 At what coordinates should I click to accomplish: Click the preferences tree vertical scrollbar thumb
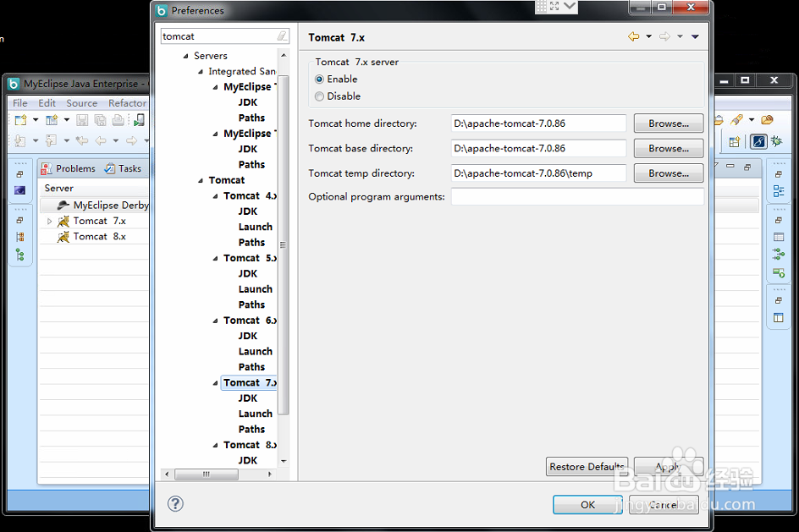(284, 244)
